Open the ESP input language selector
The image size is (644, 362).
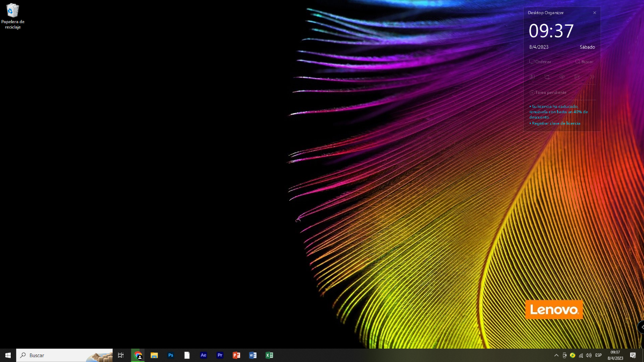click(x=598, y=355)
